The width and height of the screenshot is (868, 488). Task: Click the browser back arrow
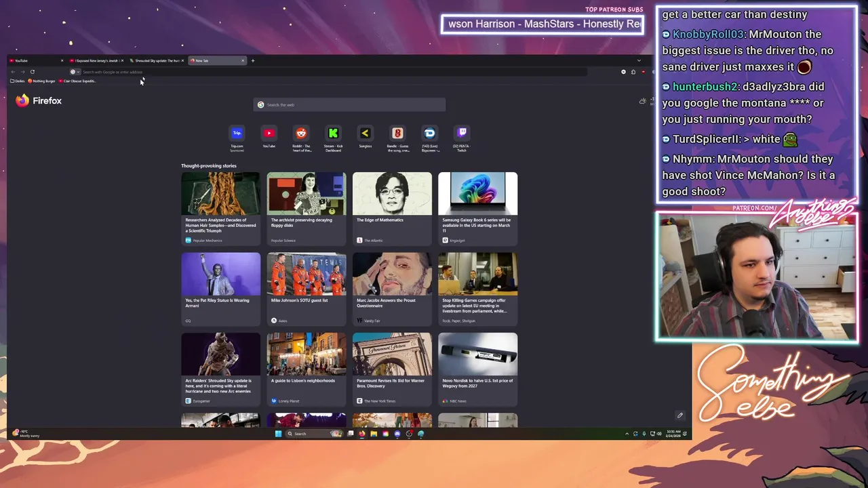point(13,72)
